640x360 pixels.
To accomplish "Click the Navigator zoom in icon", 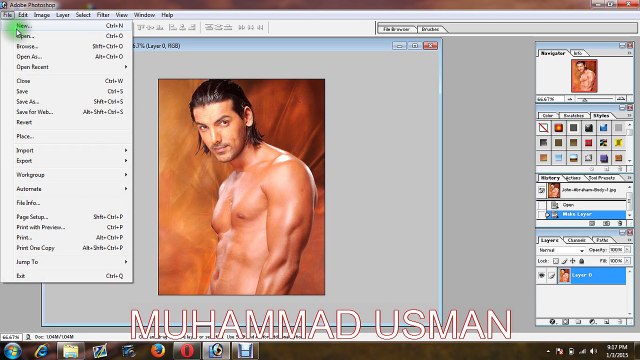I will (x=621, y=99).
